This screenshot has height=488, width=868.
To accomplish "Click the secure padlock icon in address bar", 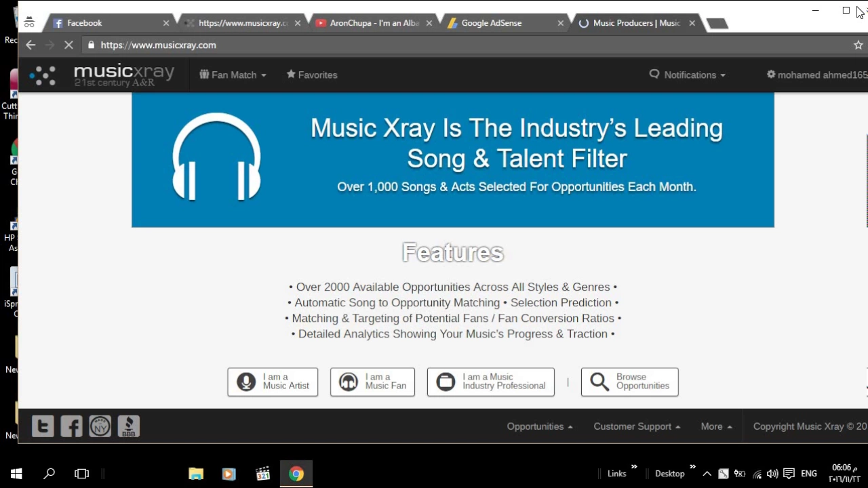I will tap(91, 45).
